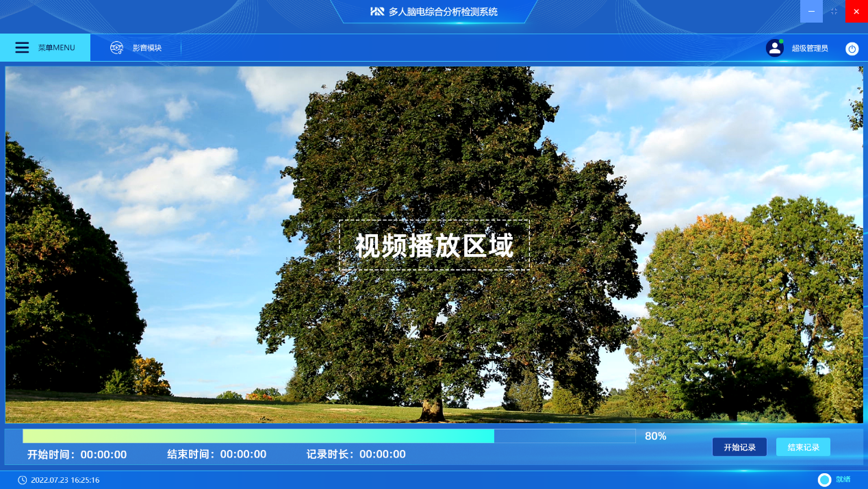
Task: Click the clock icon in status bar
Action: [23, 480]
